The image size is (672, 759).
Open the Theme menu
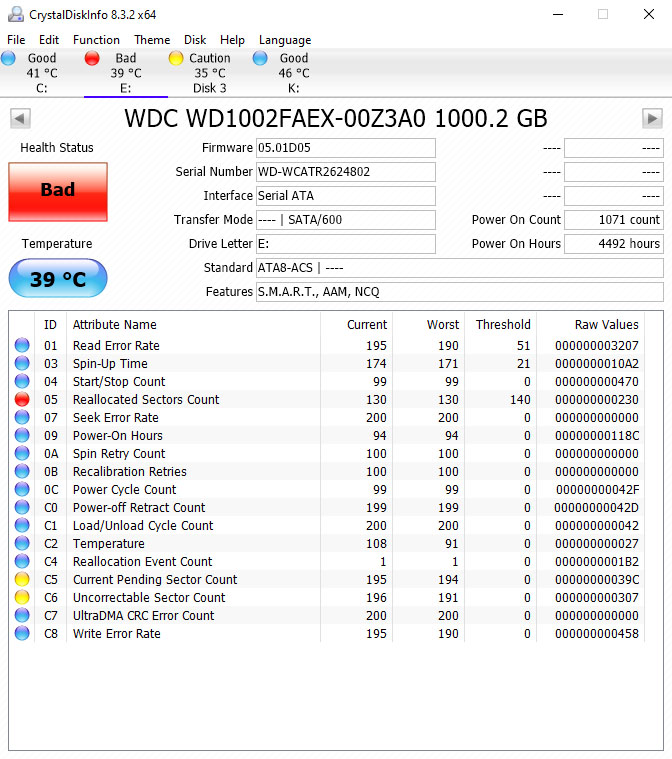[x=152, y=40]
